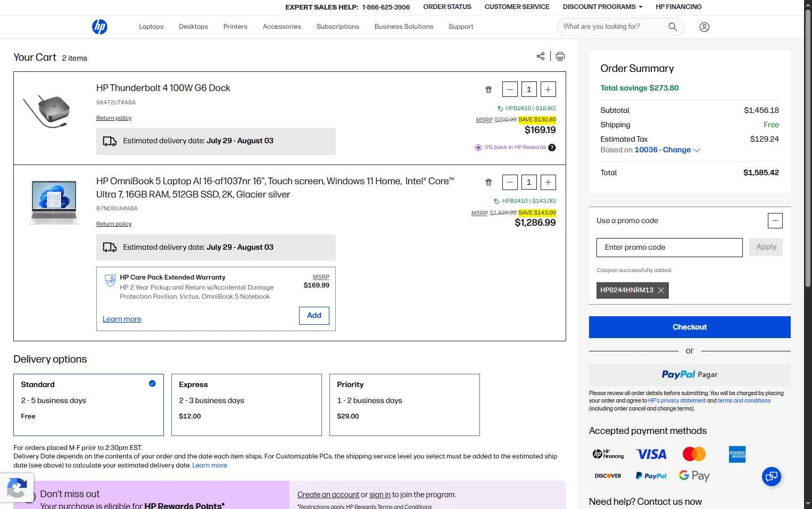Open the Printers menu
812x509 pixels.
[x=235, y=27]
